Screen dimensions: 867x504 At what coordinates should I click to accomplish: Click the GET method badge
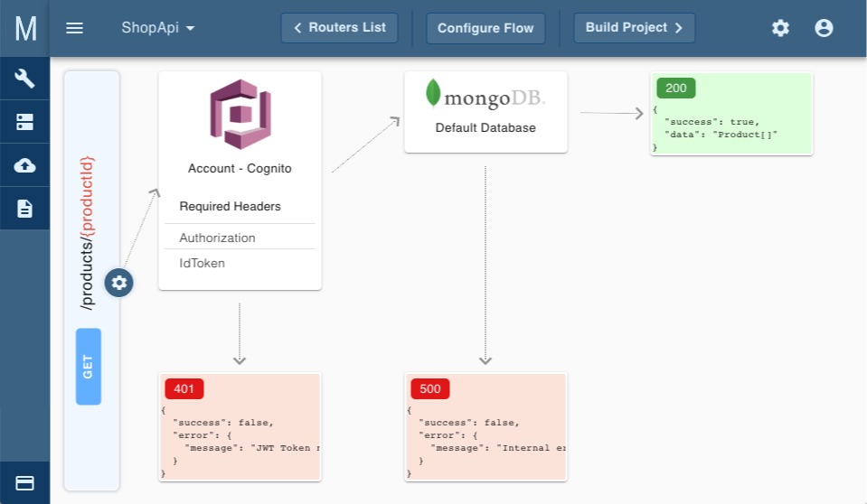coord(89,367)
